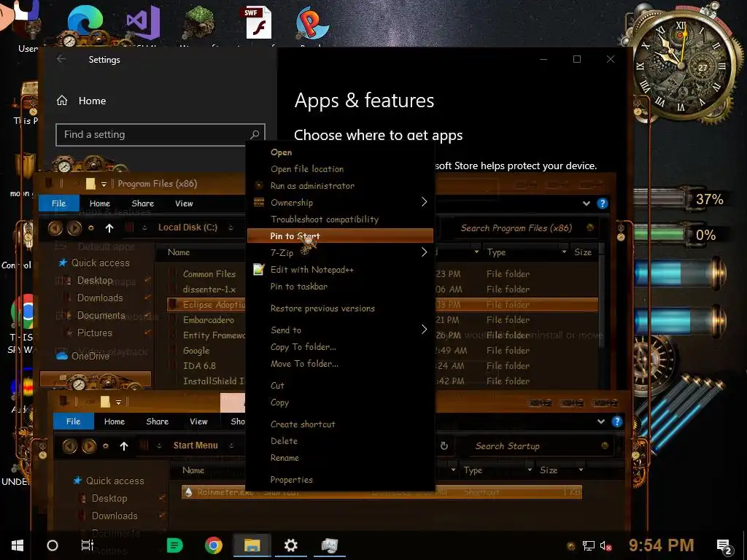Click the Run as administrator shield icon
The height and width of the screenshot is (560, 747).
pos(259,186)
